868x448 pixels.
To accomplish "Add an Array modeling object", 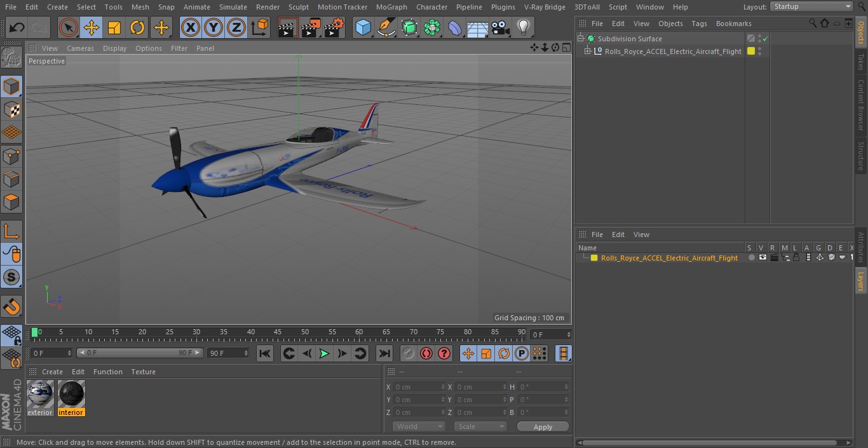I will click(432, 27).
